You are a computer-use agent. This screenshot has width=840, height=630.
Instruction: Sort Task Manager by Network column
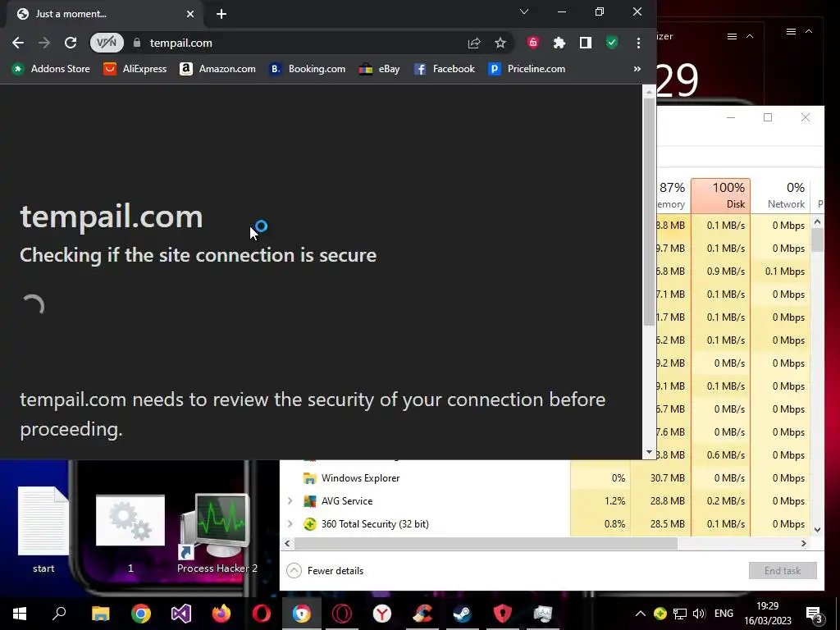tap(781, 195)
